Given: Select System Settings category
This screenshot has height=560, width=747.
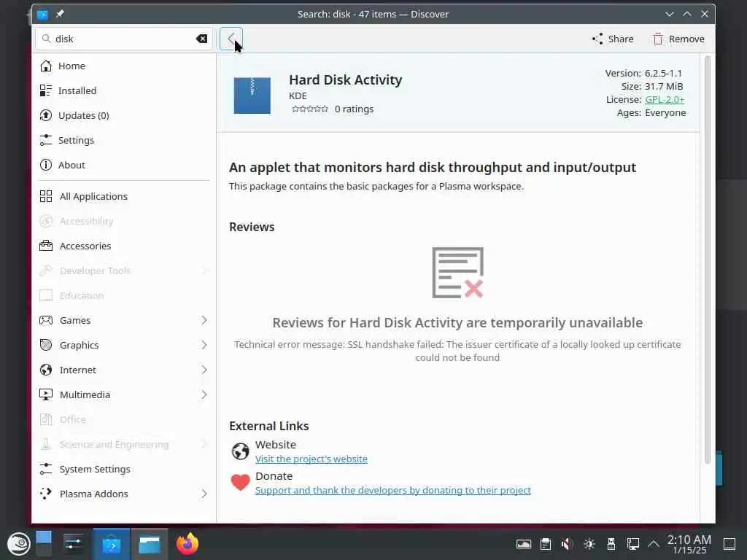Looking at the screenshot, I should pos(123,469).
